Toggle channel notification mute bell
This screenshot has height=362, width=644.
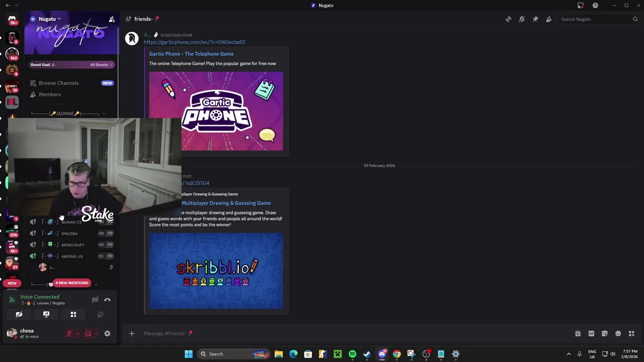tap(522, 19)
